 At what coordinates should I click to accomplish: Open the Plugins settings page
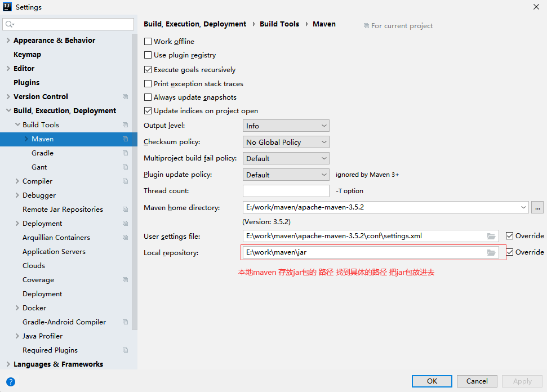click(x=26, y=83)
